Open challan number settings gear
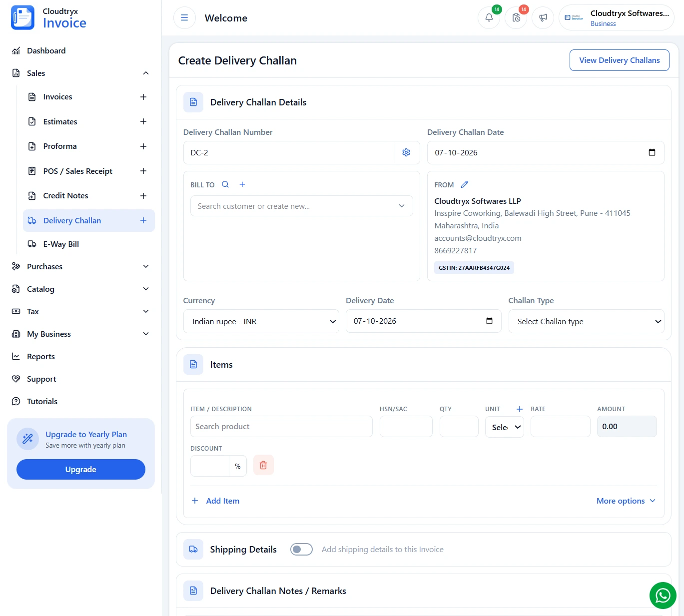The width and height of the screenshot is (684, 616). pyautogui.click(x=406, y=152)
